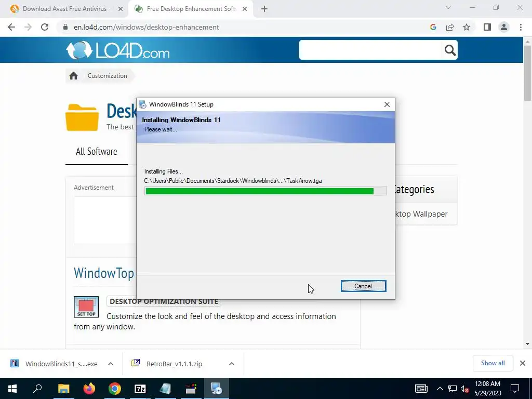
Task: Open Google icon in the address bar
Action: point(433,27)
